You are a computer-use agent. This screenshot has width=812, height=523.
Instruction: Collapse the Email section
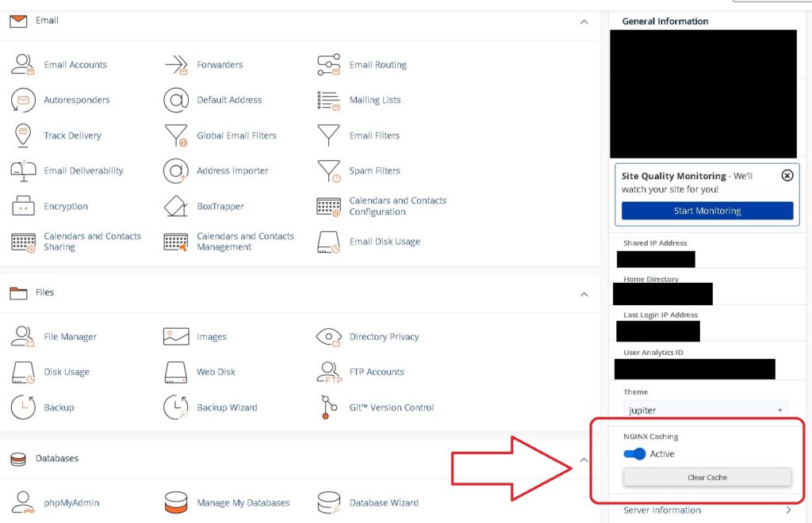click(x=584, y=22)
